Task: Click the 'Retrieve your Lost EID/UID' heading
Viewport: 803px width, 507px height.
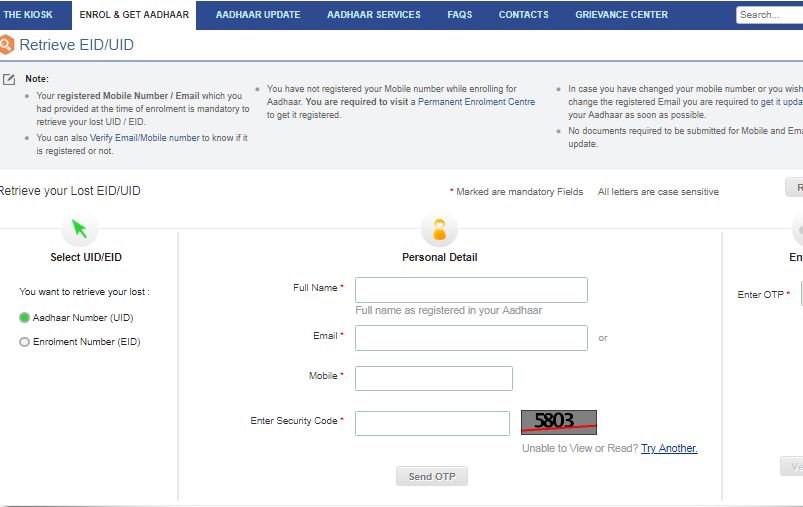Action: (x=70, y=191)
